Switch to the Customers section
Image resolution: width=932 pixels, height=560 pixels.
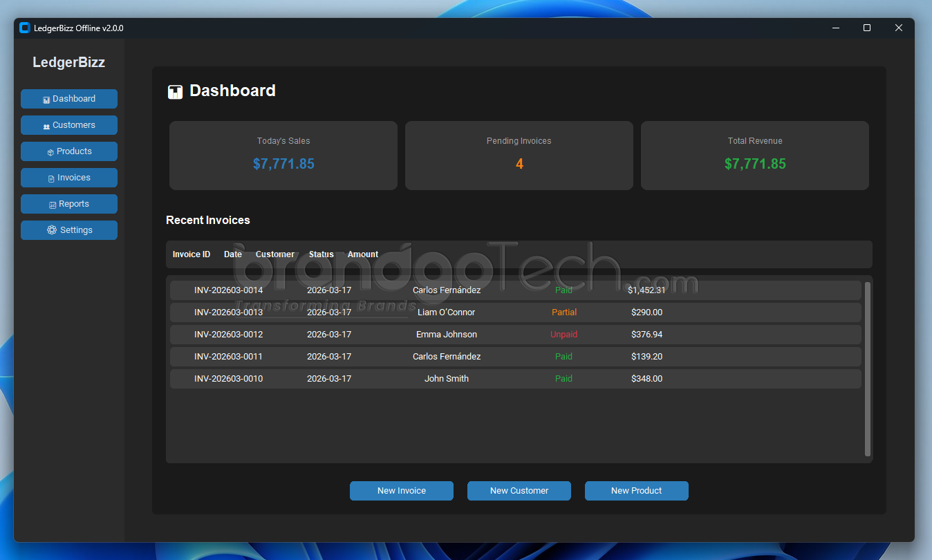pos(68,125)
